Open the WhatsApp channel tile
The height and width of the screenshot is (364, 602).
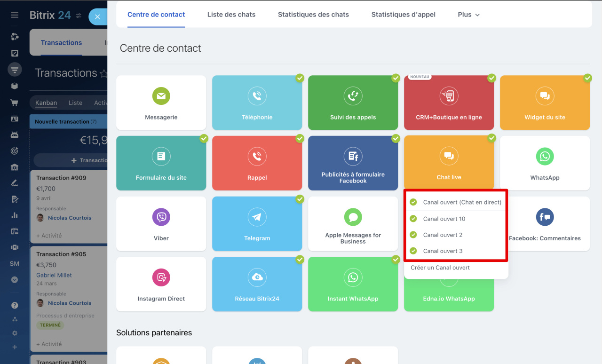tap(545, 163)
